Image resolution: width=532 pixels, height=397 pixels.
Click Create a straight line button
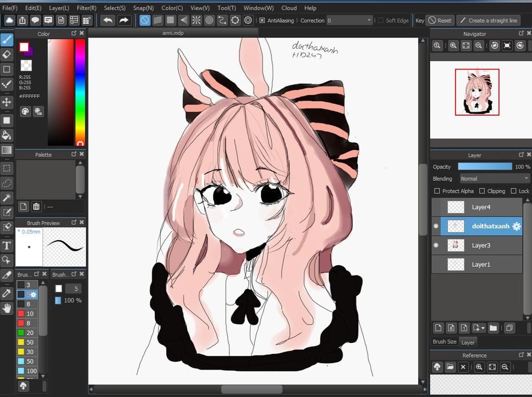pyautogui.click(x=488, y=20)
